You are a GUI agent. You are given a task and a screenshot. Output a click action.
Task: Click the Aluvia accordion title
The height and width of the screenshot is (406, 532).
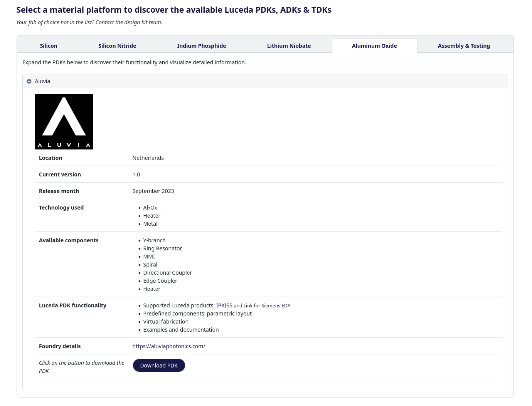42,81
